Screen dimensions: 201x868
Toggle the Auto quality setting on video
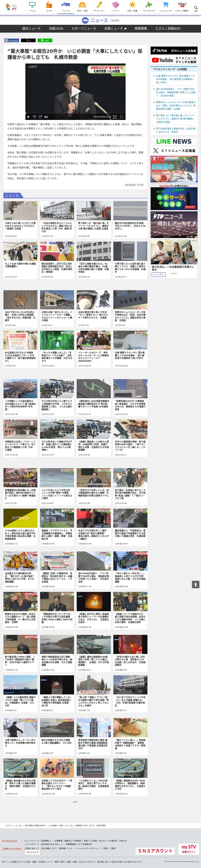[x=115, y=117]
